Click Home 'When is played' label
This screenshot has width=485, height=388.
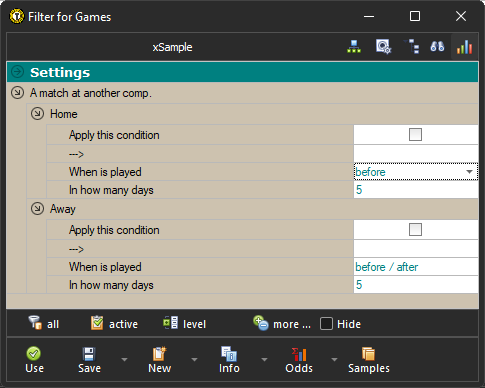pyautogui.click(x=105, y=172)
